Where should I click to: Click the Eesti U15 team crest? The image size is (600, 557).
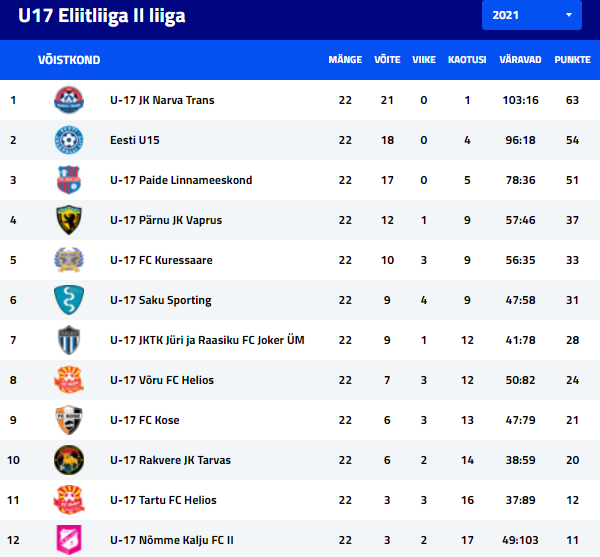[x=69, y=140]
